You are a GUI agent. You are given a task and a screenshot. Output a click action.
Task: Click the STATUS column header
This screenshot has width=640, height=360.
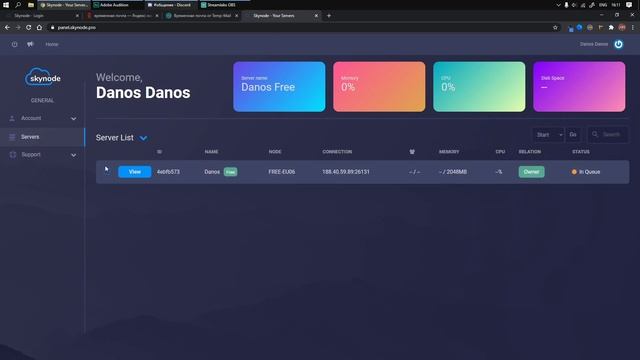click(581, 152)
